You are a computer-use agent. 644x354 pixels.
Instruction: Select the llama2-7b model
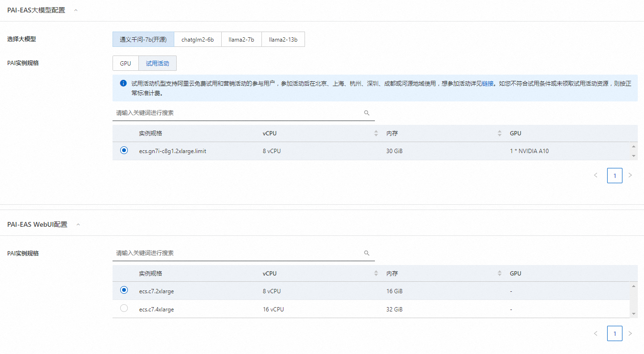tap(242, 39)
